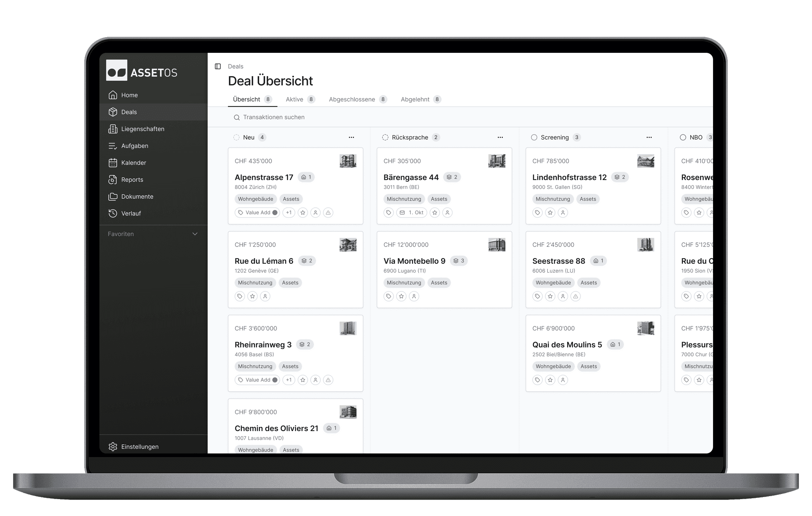Open the Kalender icon
Viewport: 812px width, 516px height.
point(112,163)
